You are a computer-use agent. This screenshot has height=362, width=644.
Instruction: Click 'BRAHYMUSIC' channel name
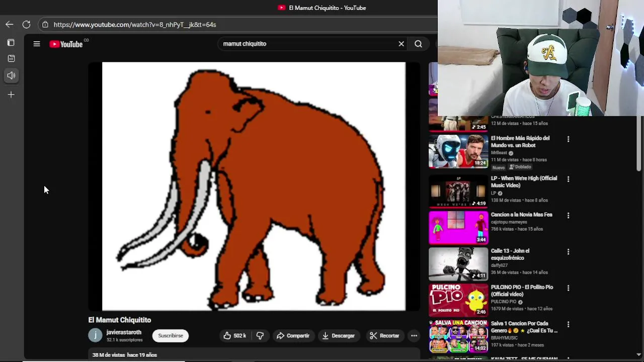(504, 338)
